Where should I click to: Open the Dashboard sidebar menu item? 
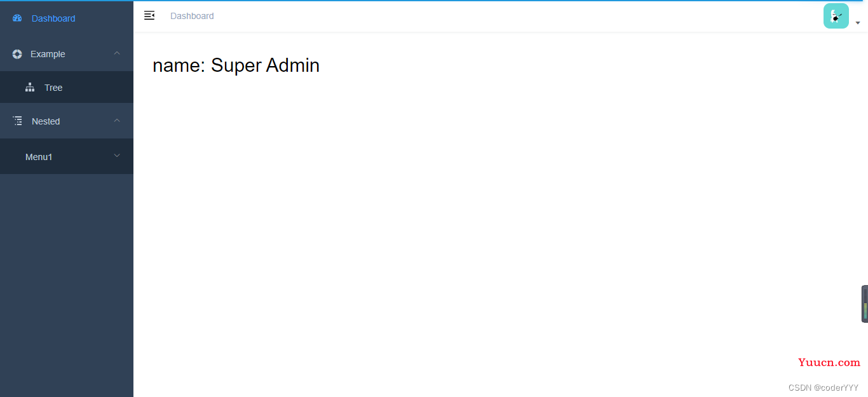[67, 18]
